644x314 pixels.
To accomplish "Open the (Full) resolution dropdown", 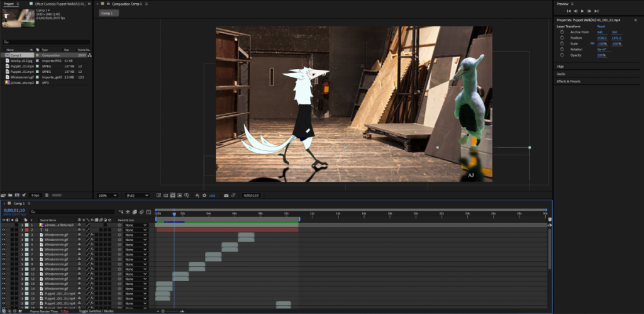I will click(x=137, y=196).
